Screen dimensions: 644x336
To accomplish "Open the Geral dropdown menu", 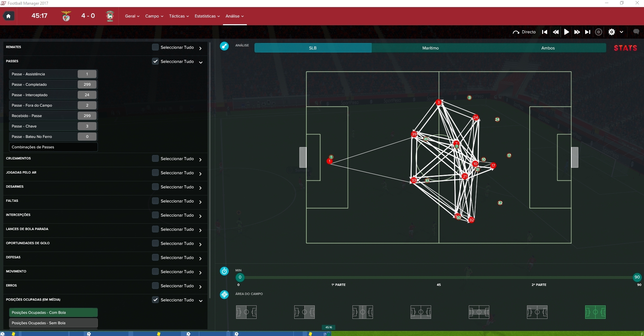I will click(132, 16).
